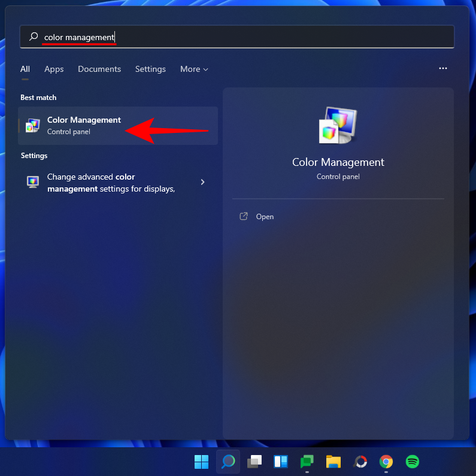Screen dimensions: 476x476
Task: Open Widgets from the taskbar
Action: pos(281,462)
